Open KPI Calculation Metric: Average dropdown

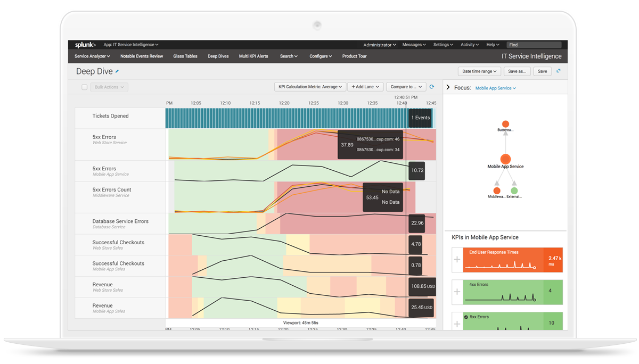310,87
